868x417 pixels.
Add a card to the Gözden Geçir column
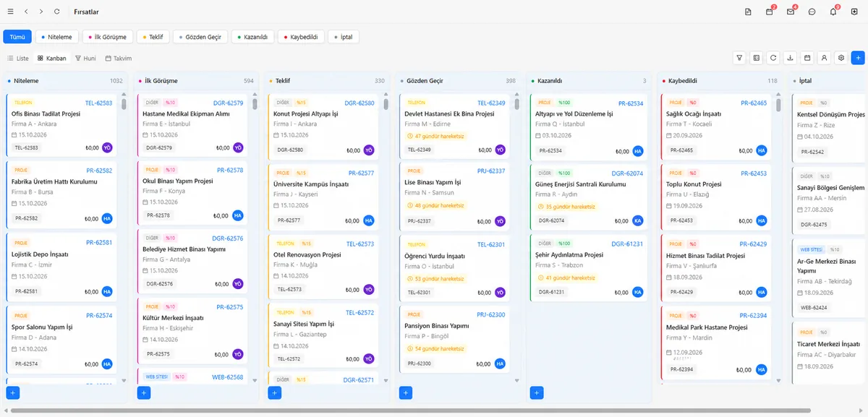tap(406, 392)
